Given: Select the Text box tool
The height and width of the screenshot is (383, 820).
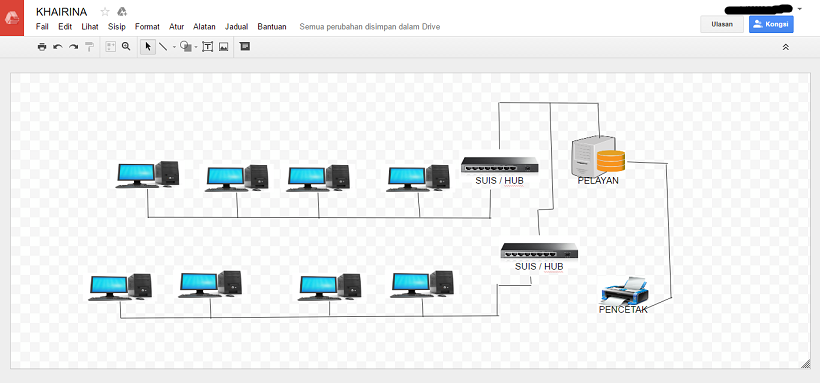Looking at the screenshot, I should (208, 47).
